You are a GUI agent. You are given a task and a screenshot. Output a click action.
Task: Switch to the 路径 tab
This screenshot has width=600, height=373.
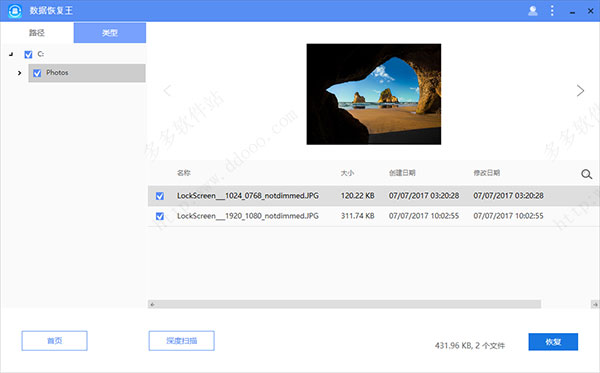click(37, 33)
